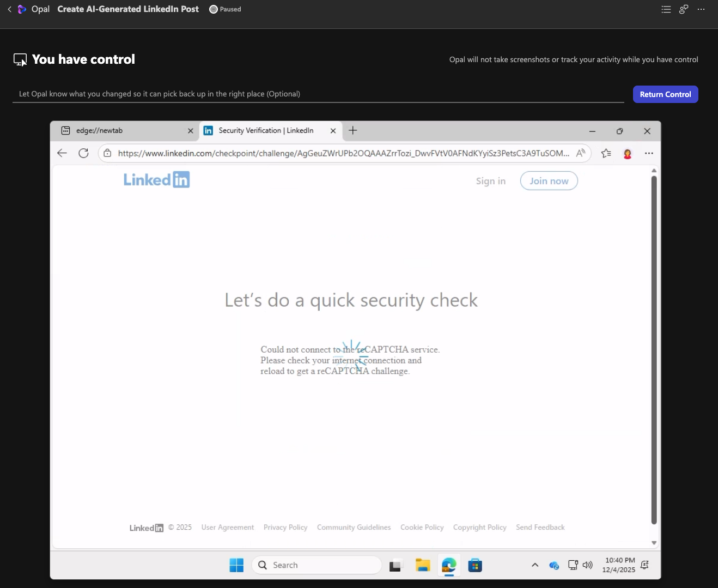The height and width of the screenshot is (588, 718).
Task: Open the Opal task list icon
Action: pyautogui.click(x=666, y=9)
